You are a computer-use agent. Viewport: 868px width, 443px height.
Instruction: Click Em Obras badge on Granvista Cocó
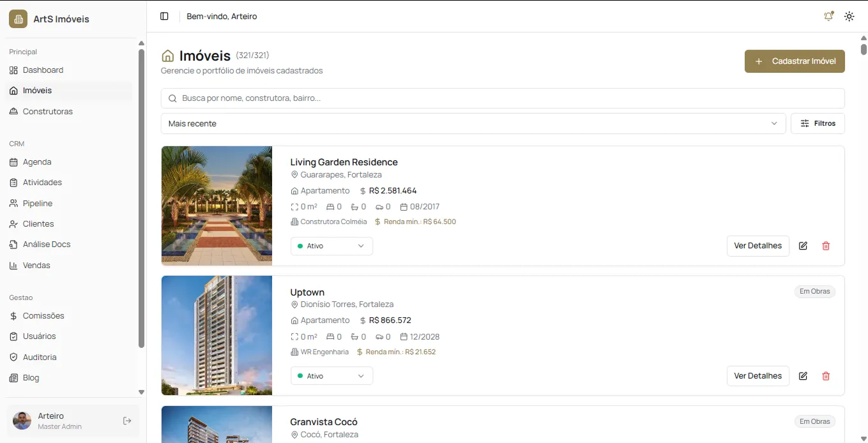point(814,422)
